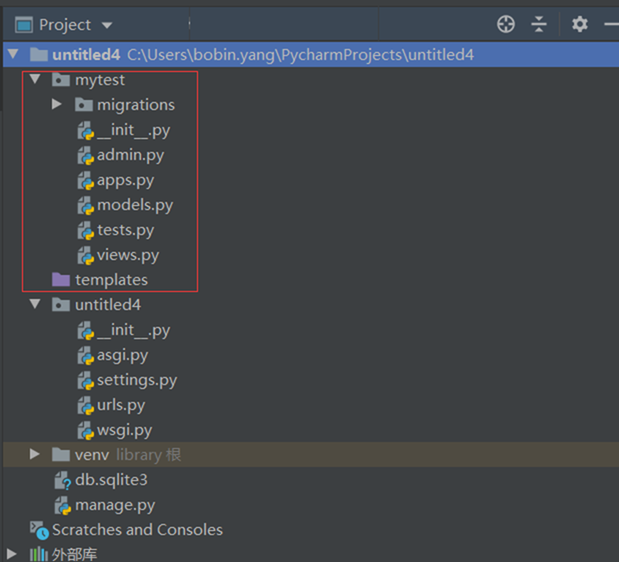Click the manage.py Python file icon
Screen dimensions: 619x562
[61, 505]
